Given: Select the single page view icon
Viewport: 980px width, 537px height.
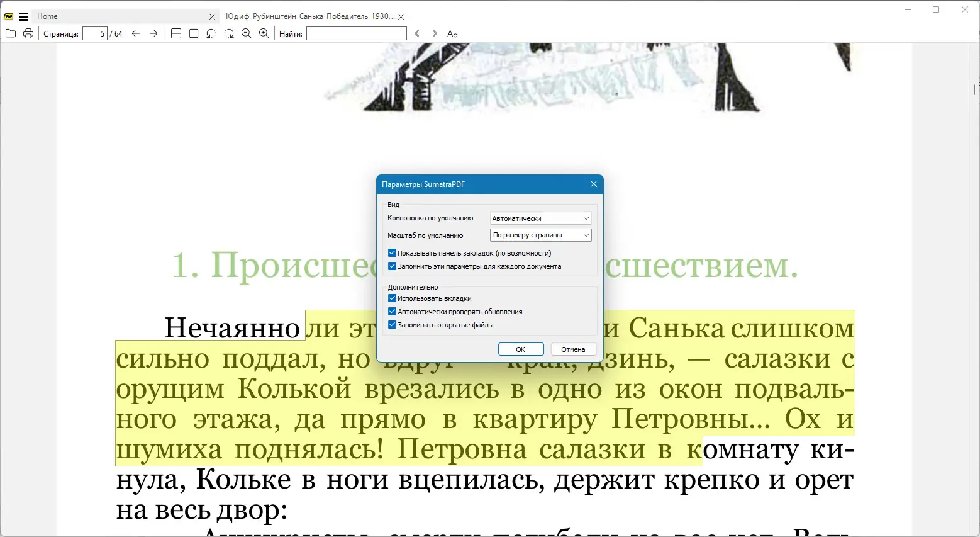Looking at the screenshot, I should pyautogui.click(x=193, y=33).
